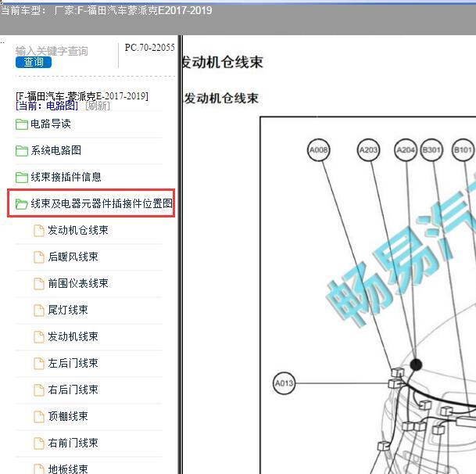Image resolution: width=476 pixels, height=474 pixels.
Task: Click document icon beside 发动机线束
Action: pos(39,337)
